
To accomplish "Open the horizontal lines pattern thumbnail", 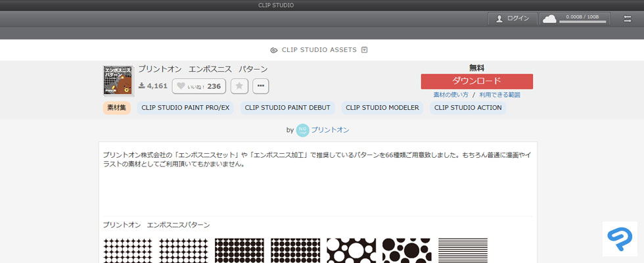I will (463, 251).
